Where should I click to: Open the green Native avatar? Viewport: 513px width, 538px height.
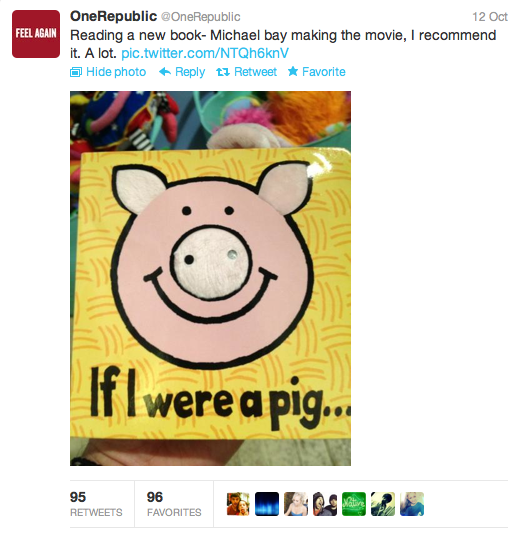pos(354,504)
